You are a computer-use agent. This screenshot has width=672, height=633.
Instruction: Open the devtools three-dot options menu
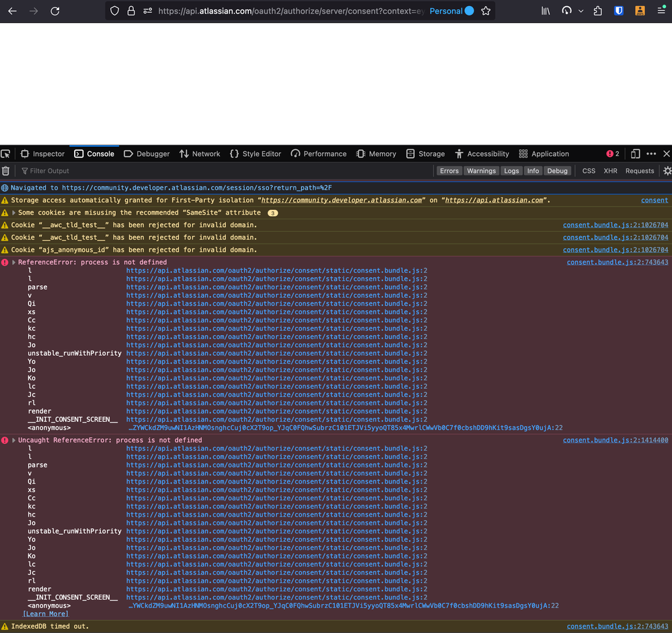pyautogui.click(x=651, y=154)
